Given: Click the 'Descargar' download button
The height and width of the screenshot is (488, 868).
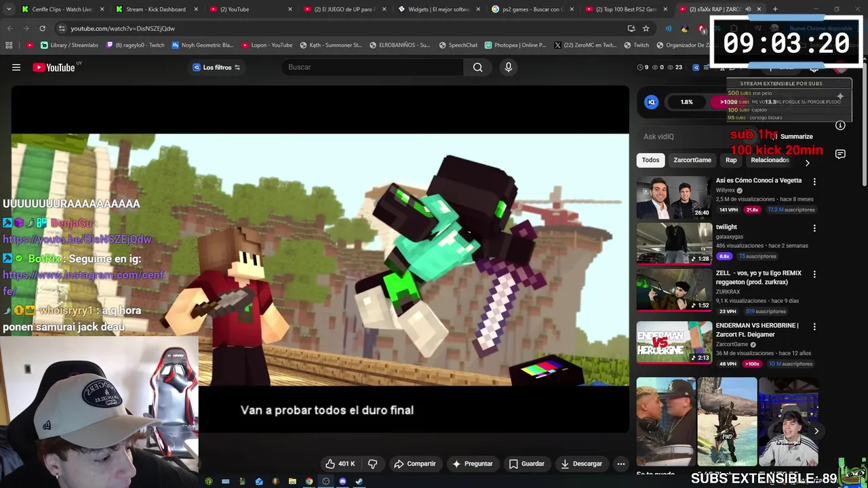Looking at the screenshot, I should [x=581, y=464].
